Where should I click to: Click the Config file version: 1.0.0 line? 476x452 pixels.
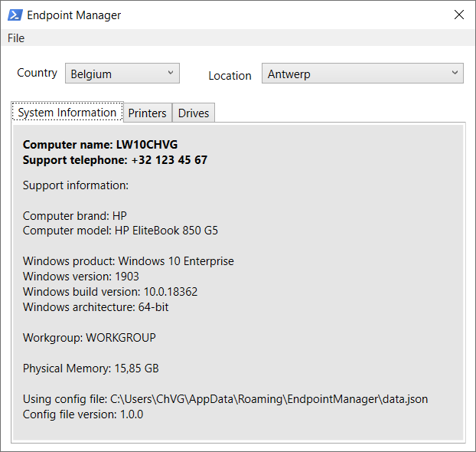point(83,414)
